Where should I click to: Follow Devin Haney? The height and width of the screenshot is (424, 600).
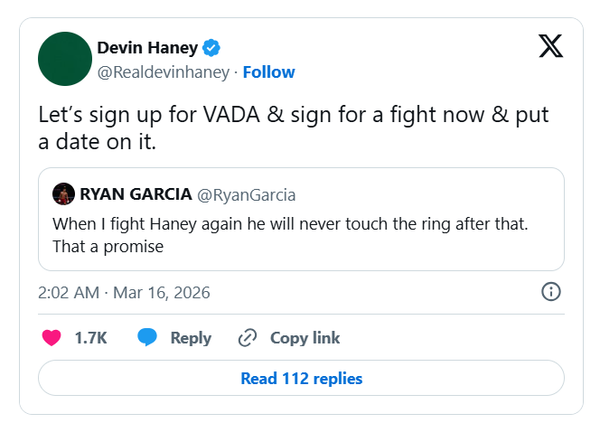[x=269, y=72]
